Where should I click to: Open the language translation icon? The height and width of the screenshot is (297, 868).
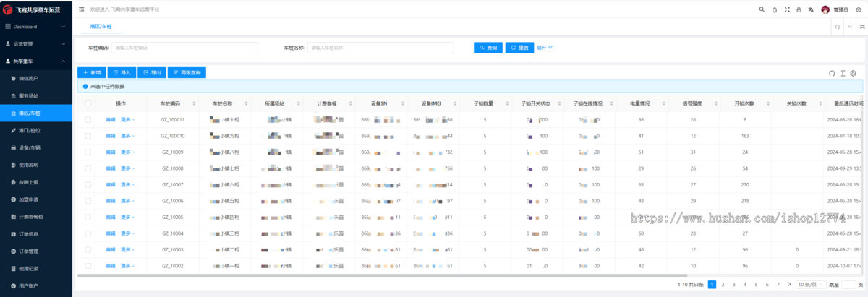(811, 9)
